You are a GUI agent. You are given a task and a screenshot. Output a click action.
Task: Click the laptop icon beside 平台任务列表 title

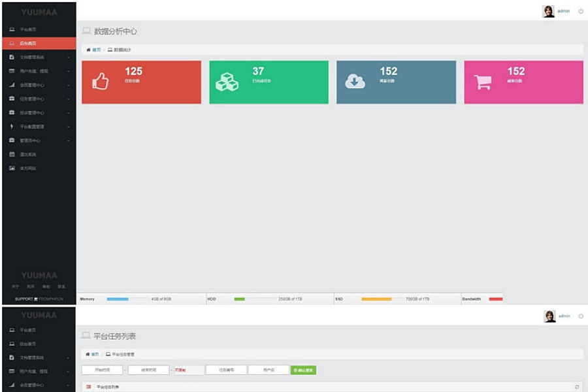pyautogui.click(x=86, y=335)
